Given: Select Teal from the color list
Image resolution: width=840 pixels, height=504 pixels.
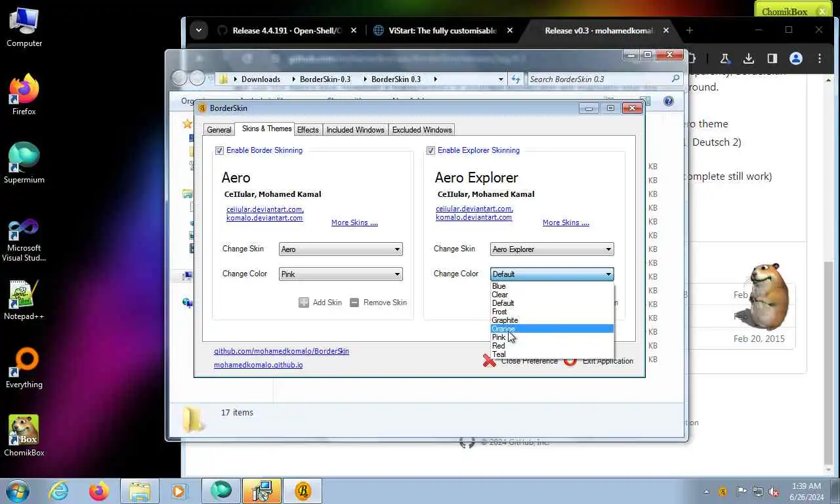Looking at the screenshot, I should (x=552, y=354).
